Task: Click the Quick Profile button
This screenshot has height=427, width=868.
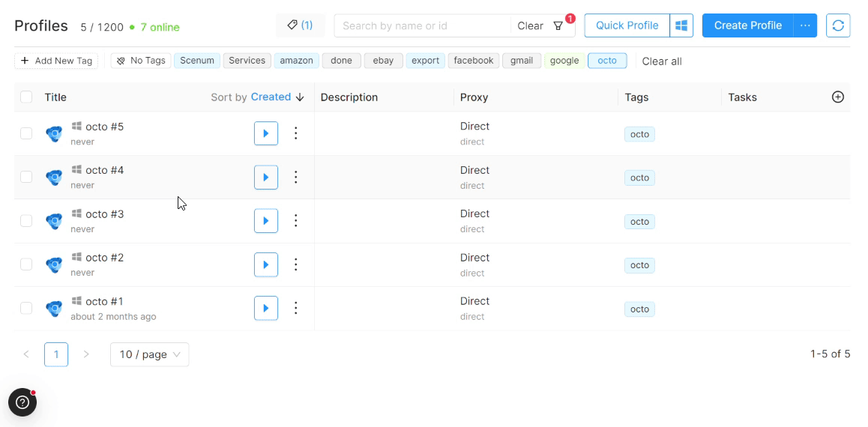Action: 627,25
